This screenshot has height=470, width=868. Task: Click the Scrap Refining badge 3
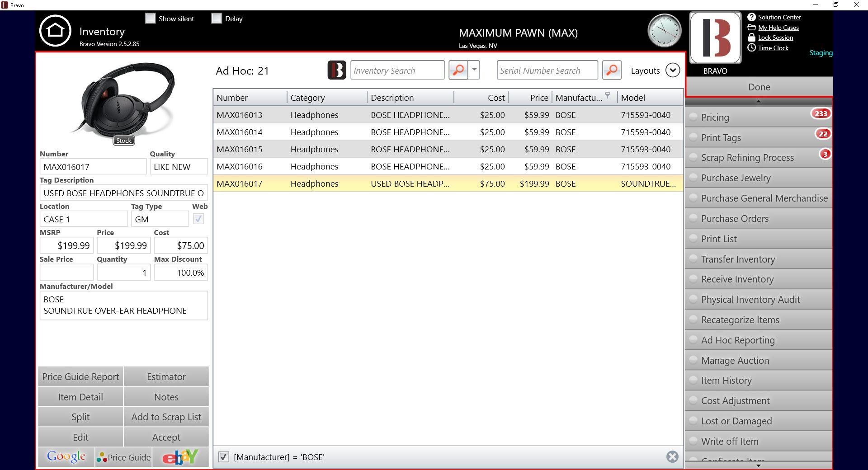(x=825, y=154)
